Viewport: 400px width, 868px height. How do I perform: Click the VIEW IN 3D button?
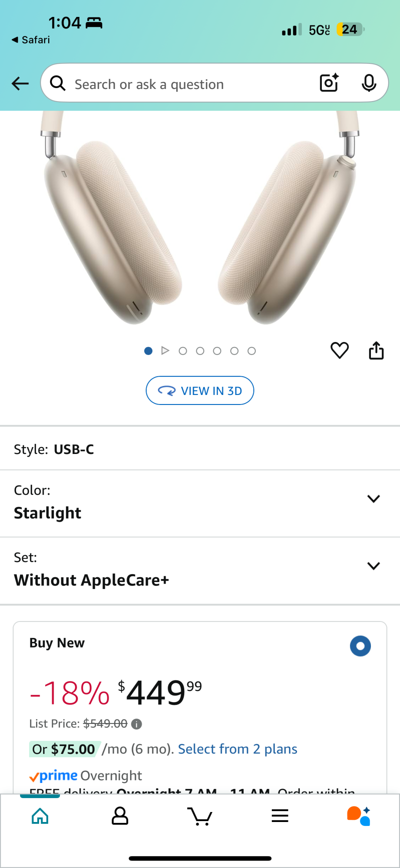click(200, 391)
